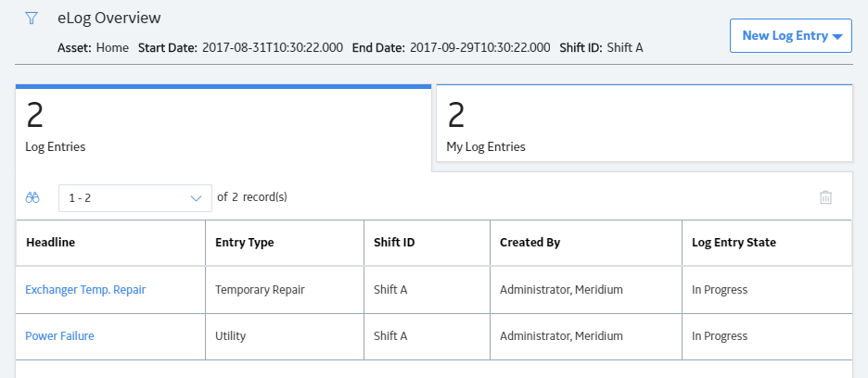Open the Power Failure log entry
Viewport: 868px width, 378px height.
point(59,336)
